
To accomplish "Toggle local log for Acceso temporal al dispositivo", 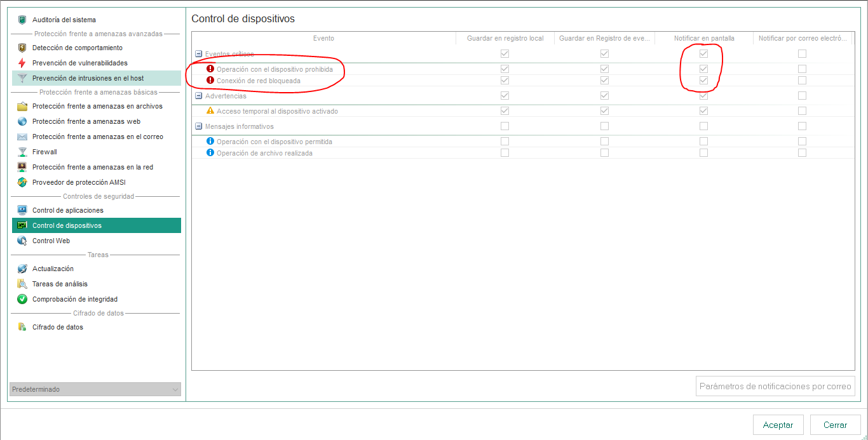I will (505, 111).
